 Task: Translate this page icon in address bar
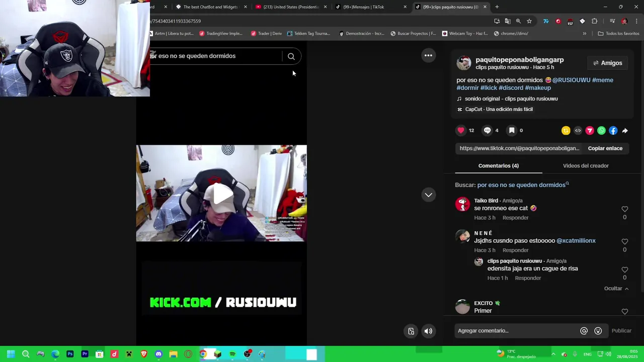[x=507, y=21]
